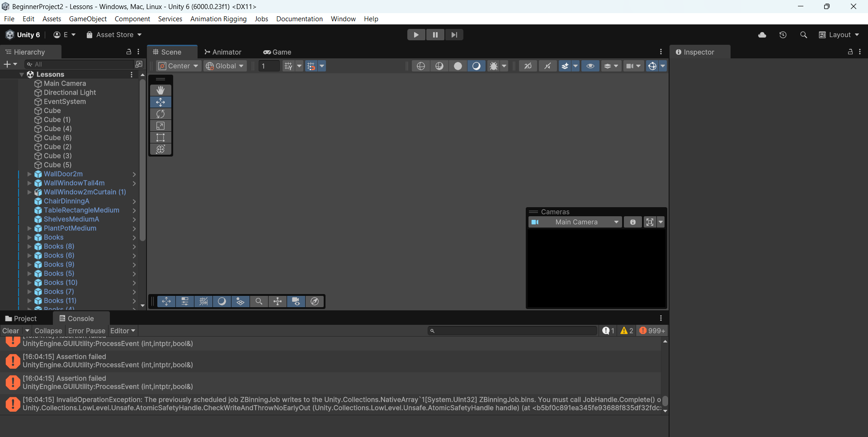Open the GameObject menu
The image size is (868, 437).
[88, 19]
